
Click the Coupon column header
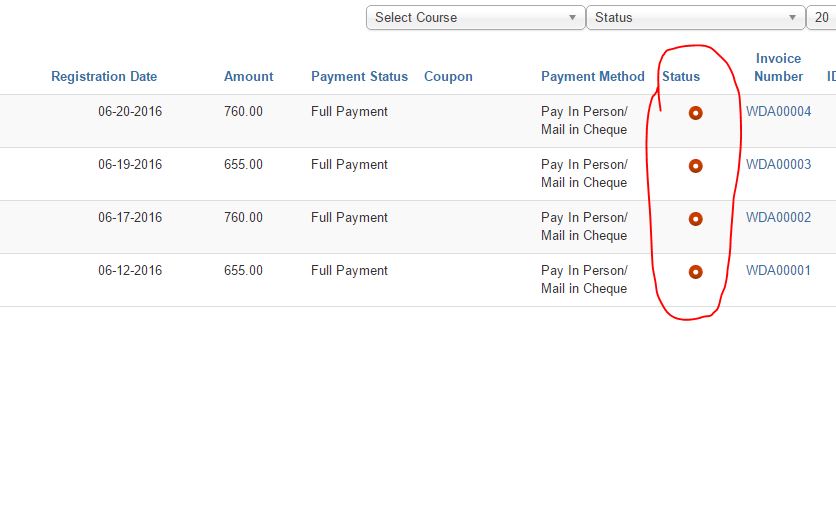(x=448, y=76)
